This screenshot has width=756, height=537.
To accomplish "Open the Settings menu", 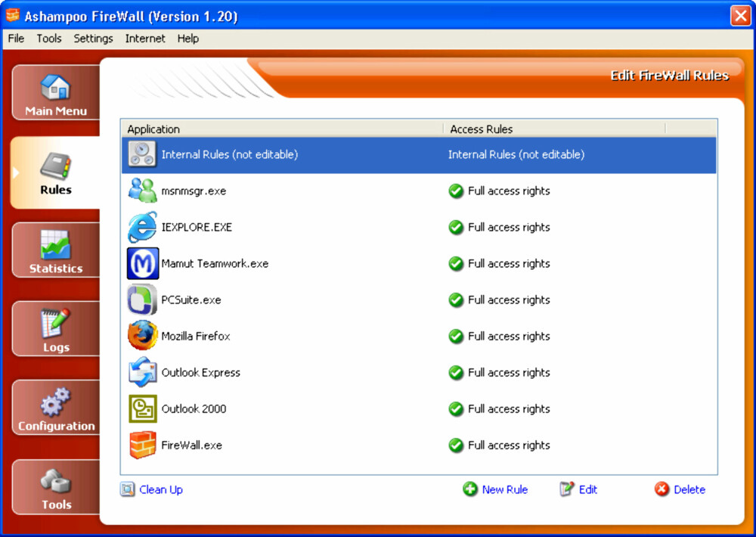I will (93, 39).
